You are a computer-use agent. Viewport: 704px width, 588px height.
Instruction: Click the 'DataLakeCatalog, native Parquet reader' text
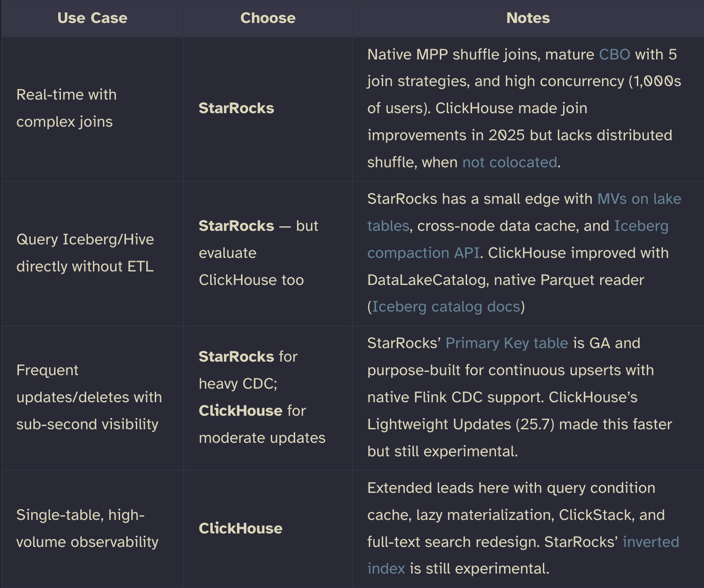[x=506, y=280]
